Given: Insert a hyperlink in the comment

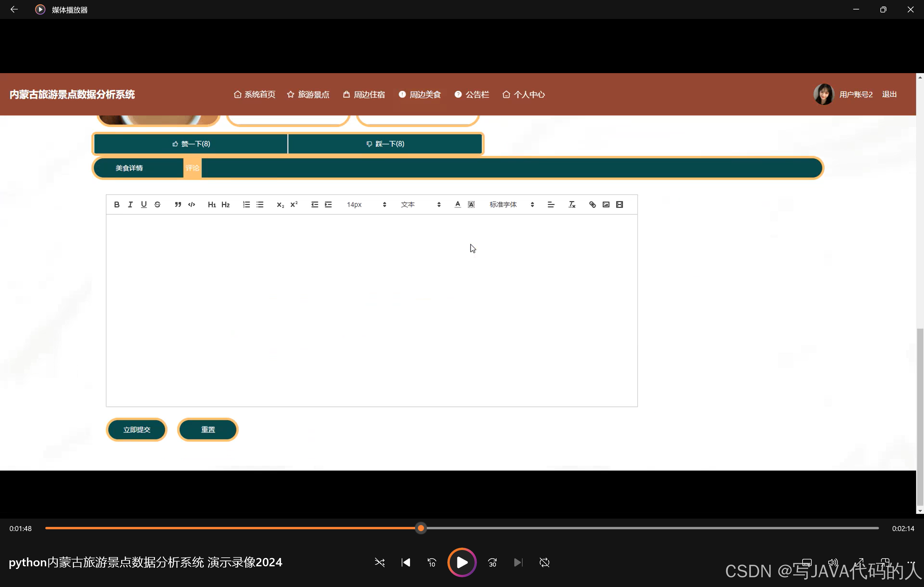Looking at the screenshot, I should tap(592, 204).
